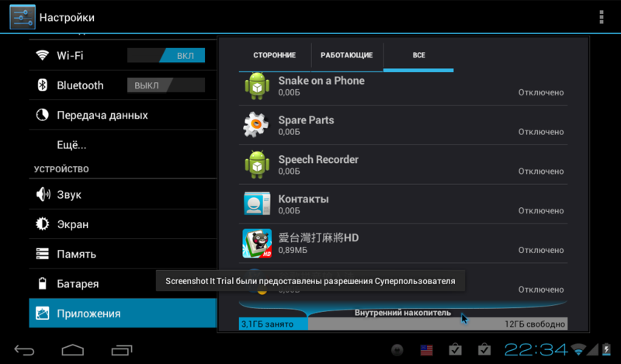Click the mahjong HD game icon
The width and height of the screenshot is (621, 364).
[x=257, y=243]
